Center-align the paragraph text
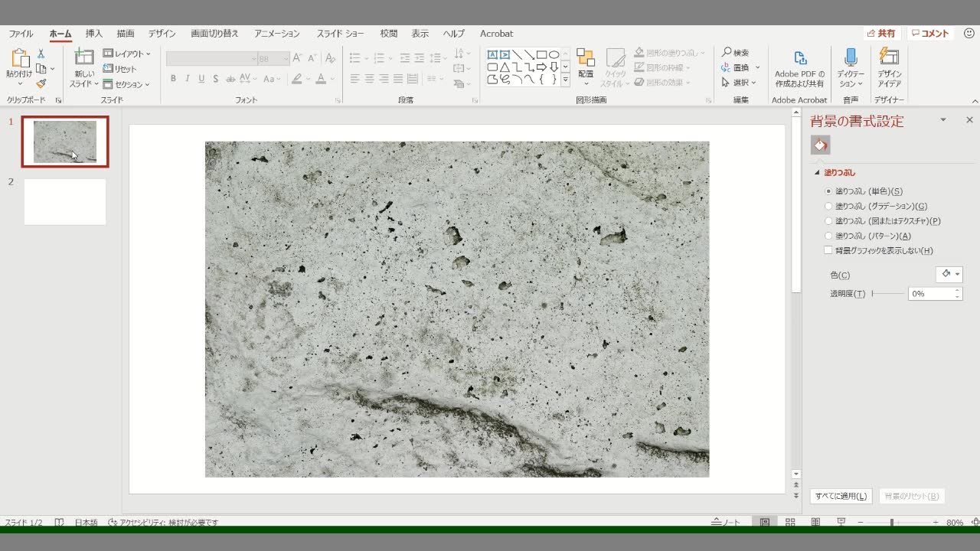 369,78
